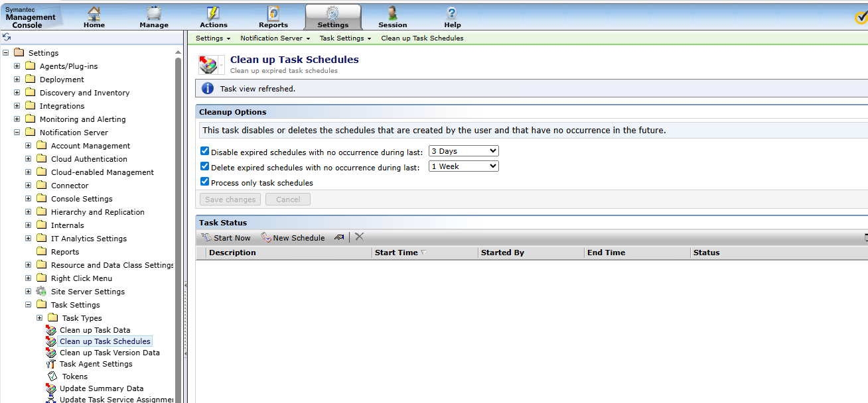
Task: Select Update Summary Data icon
Action: point(51,388)
